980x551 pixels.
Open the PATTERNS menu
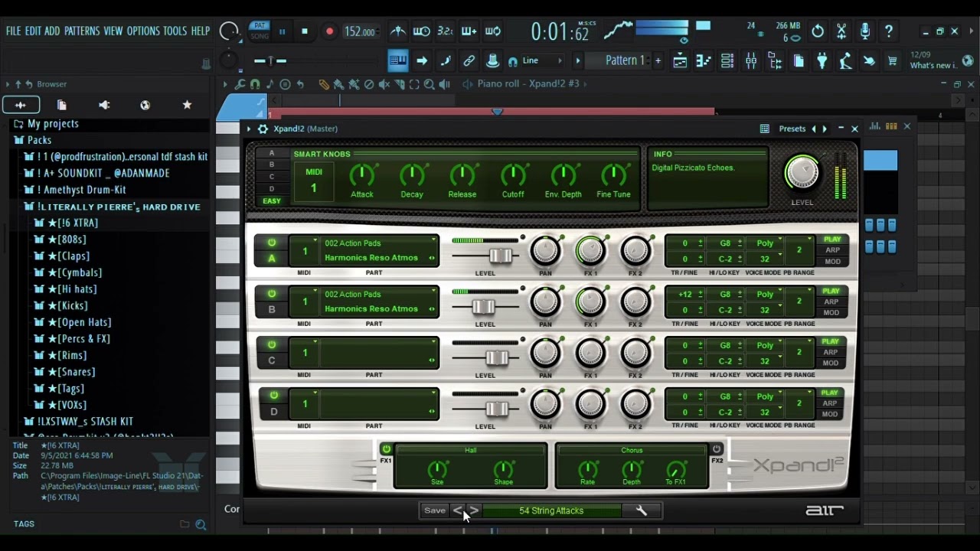[x=82, y=31]
